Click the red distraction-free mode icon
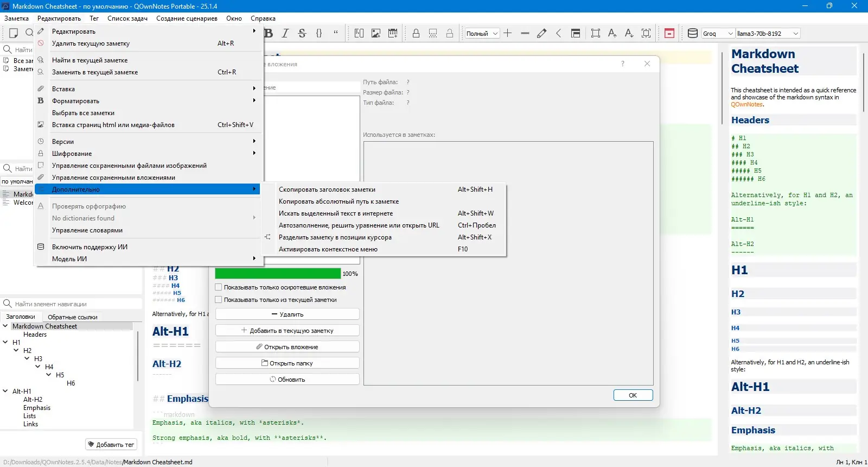 (669, 33)
